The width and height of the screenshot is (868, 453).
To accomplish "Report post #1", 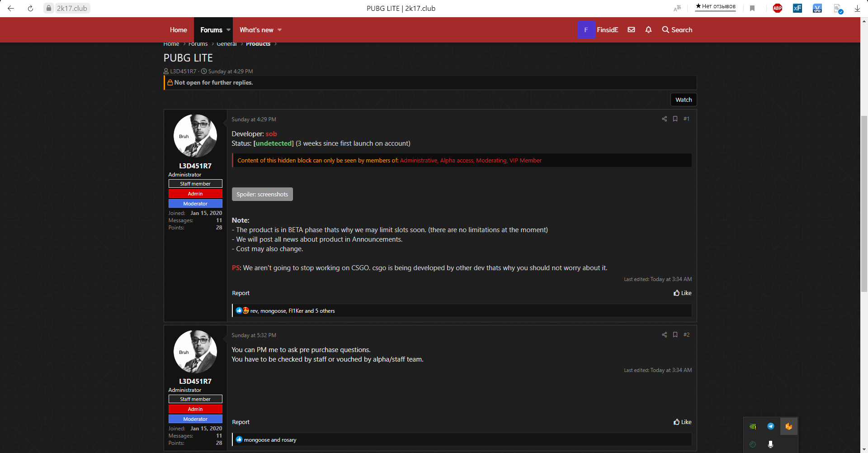I will 241,293.
